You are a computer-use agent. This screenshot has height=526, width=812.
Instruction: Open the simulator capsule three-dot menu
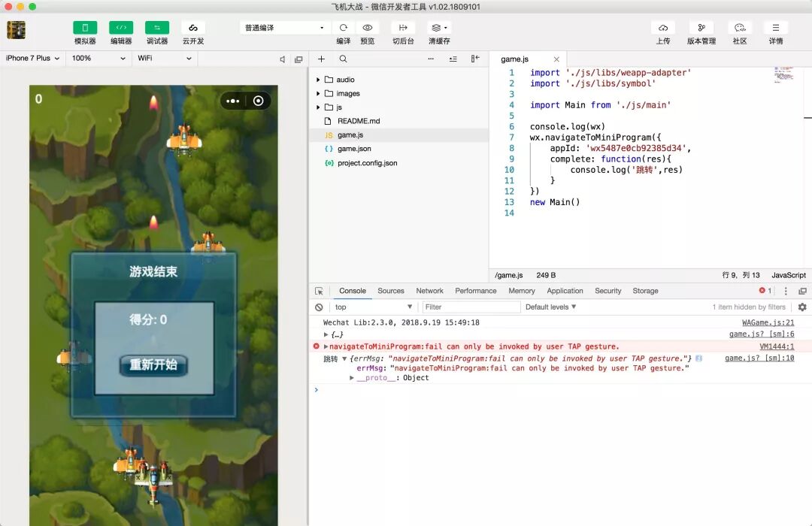pos(233,101)
